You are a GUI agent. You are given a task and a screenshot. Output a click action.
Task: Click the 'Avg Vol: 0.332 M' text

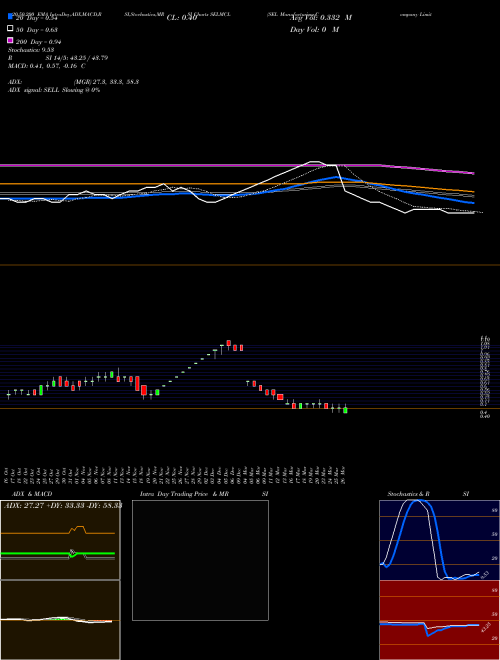point(321,18)
